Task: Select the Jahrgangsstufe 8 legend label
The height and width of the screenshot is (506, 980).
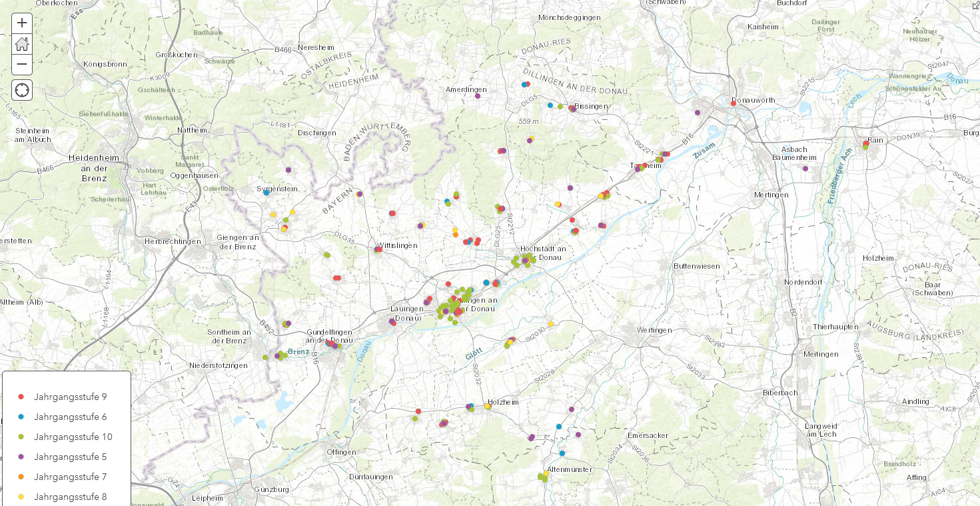Action: (x=70, y=497)
